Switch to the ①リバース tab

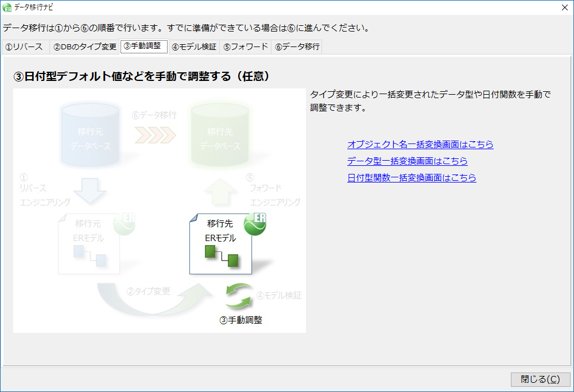(24, 47)
